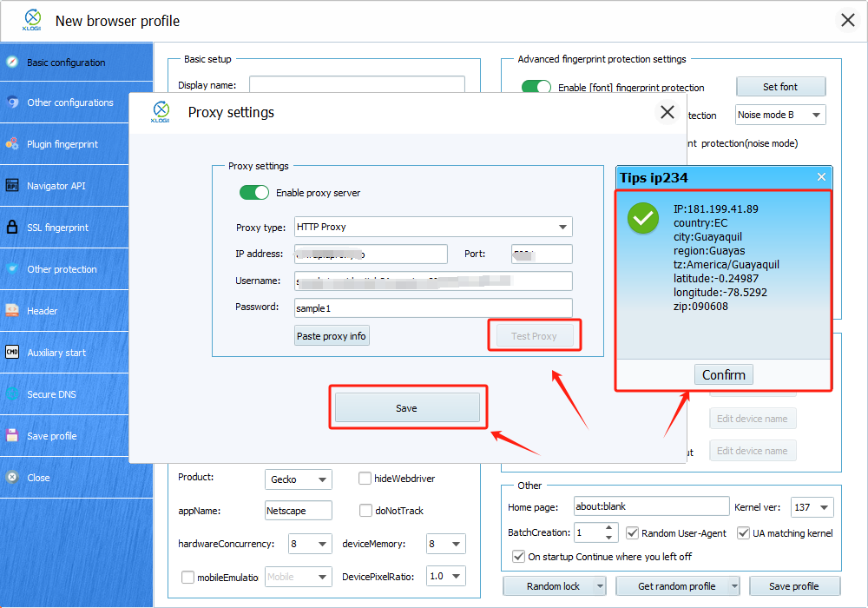Click the Save profile disk icon in sidebar
Viewport: 868px width, 608px height.
(x=12, y=436)
